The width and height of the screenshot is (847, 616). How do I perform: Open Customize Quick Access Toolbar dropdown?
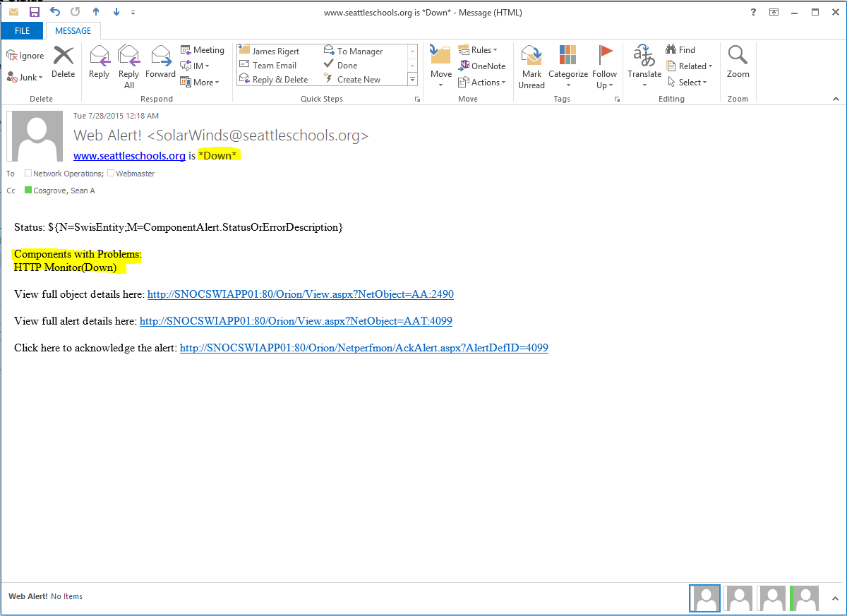coord(133,13)
